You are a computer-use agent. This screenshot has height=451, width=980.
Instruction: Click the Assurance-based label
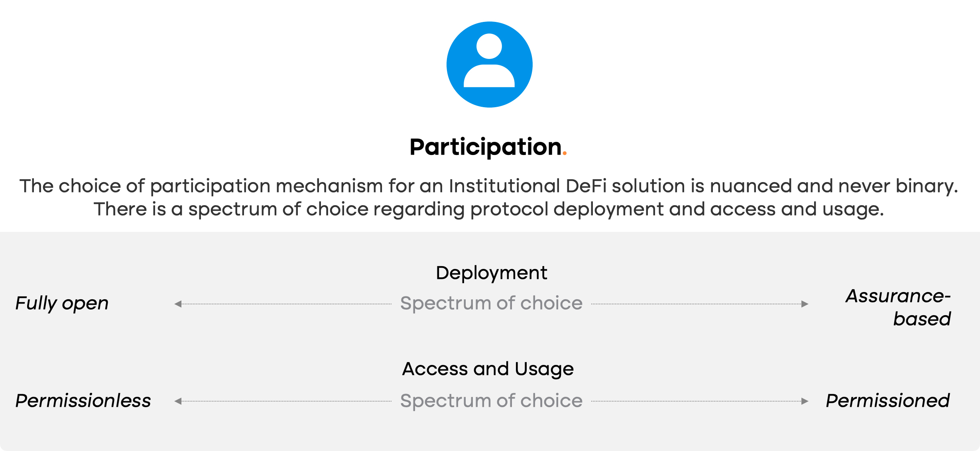pos(898,307)
